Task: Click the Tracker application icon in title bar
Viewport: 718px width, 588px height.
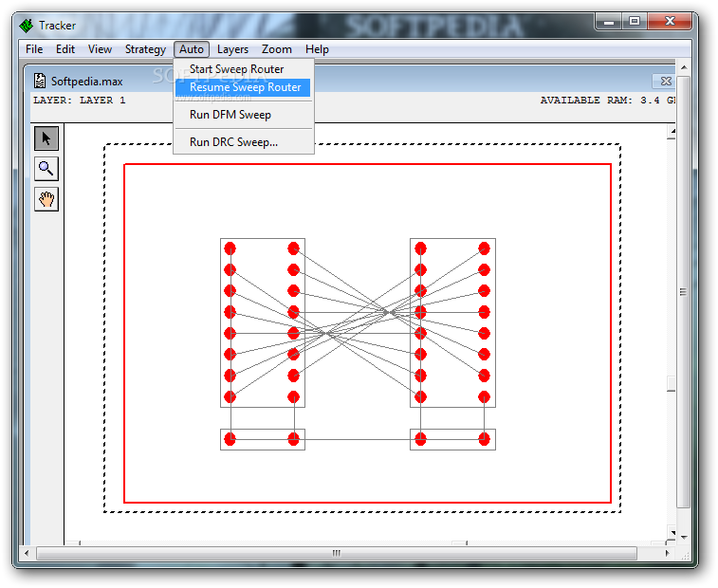Action: 27,26
